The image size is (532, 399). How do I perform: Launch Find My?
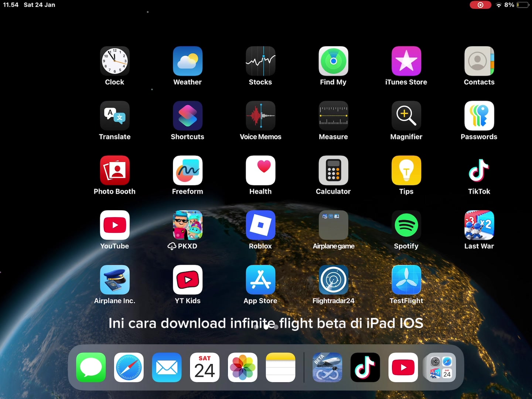pyautogui.click(x=333, y=61)
